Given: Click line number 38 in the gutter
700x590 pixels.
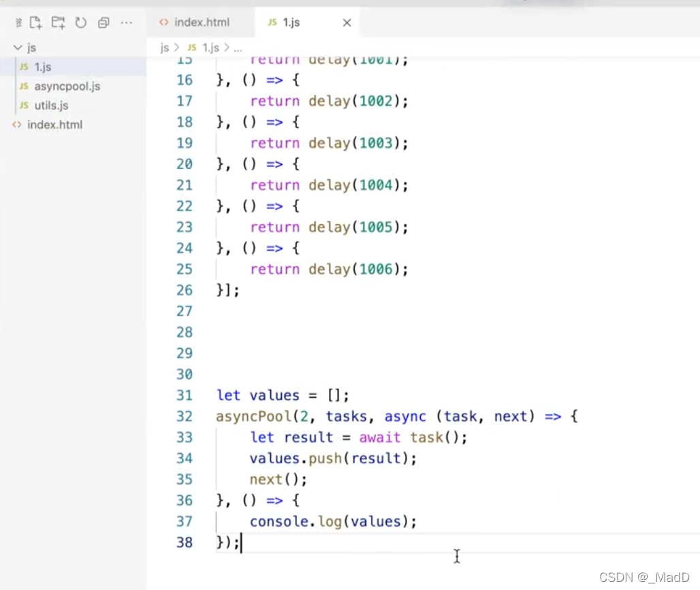Looking at the screenshot, I should pyautogui.click(x=185, y=542).
